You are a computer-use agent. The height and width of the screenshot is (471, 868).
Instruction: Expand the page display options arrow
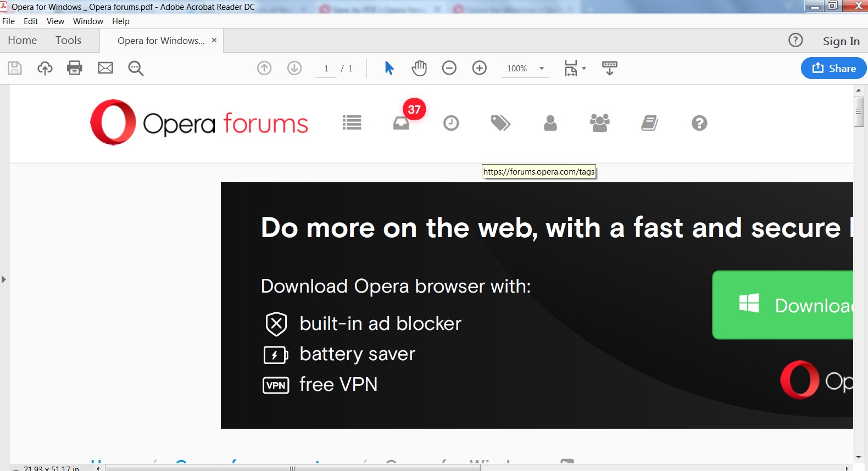click(x=584, y=69)
